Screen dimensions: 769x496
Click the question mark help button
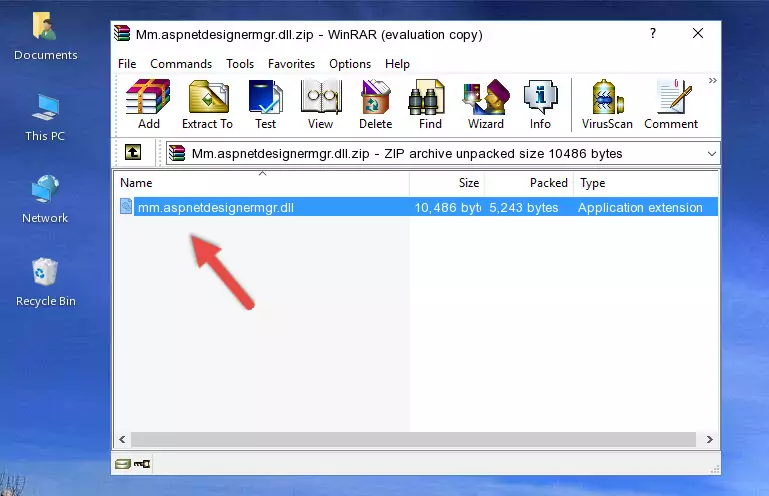[x=653, y=33]
